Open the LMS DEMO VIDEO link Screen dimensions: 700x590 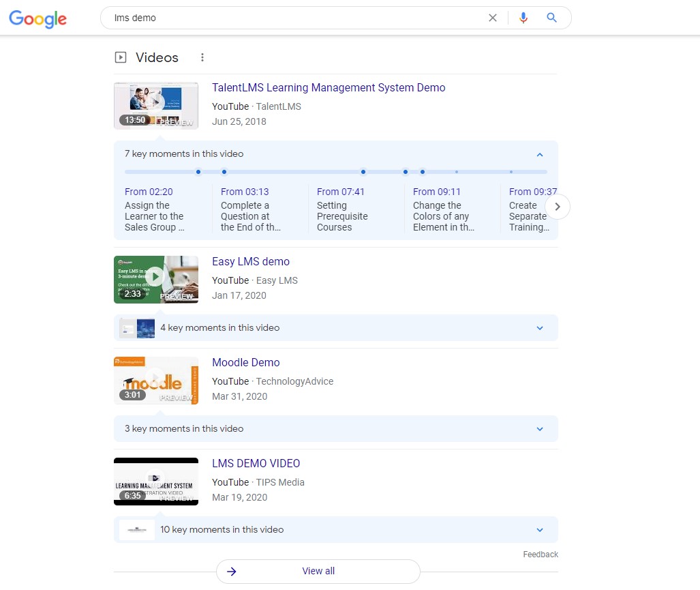click(256, 464)
